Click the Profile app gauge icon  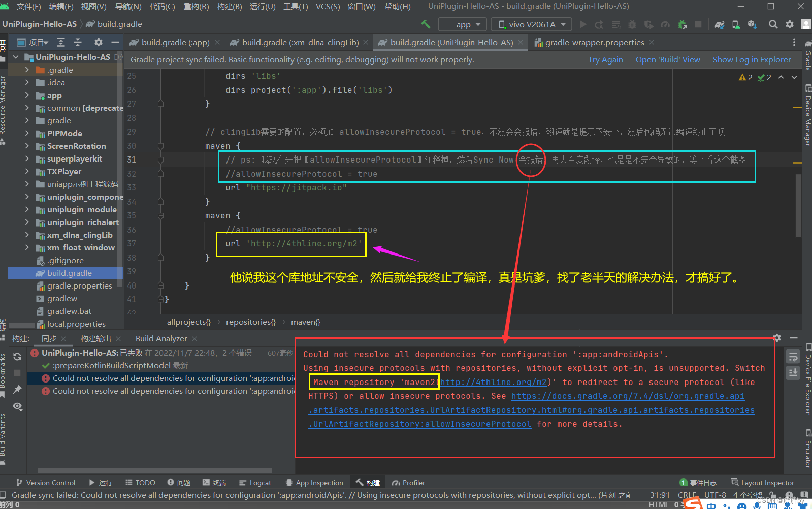point(665,24)
